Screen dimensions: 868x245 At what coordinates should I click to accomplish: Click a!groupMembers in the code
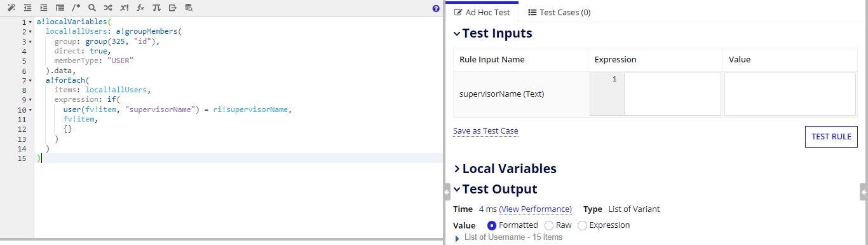click(147, 31)
